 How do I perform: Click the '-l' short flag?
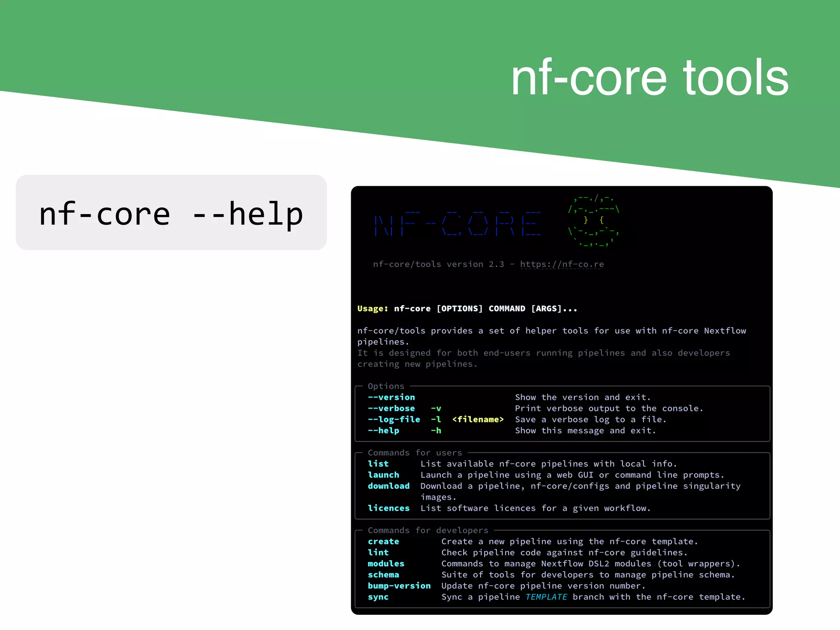(436, 419)
